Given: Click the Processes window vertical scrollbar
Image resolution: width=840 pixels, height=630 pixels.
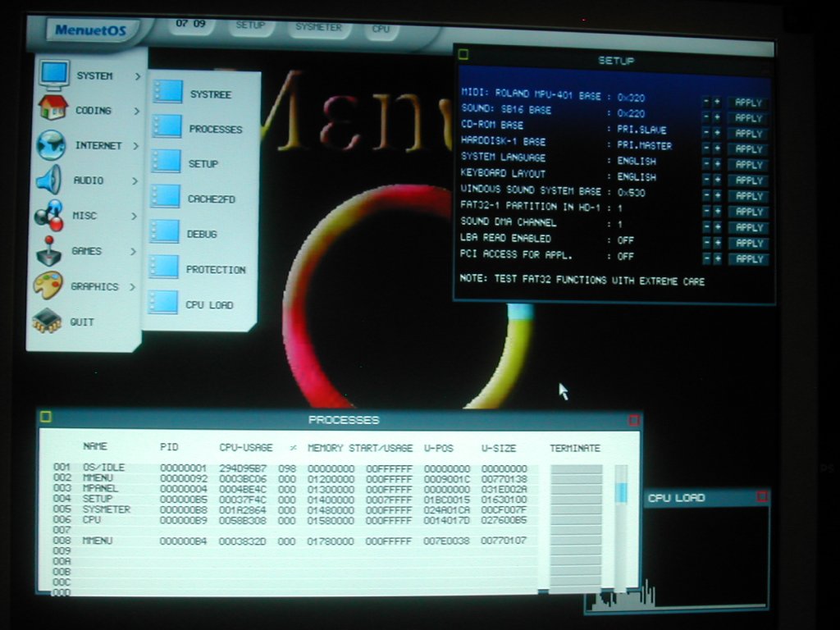Looking at the screenshot, I should tap(621, 525).
